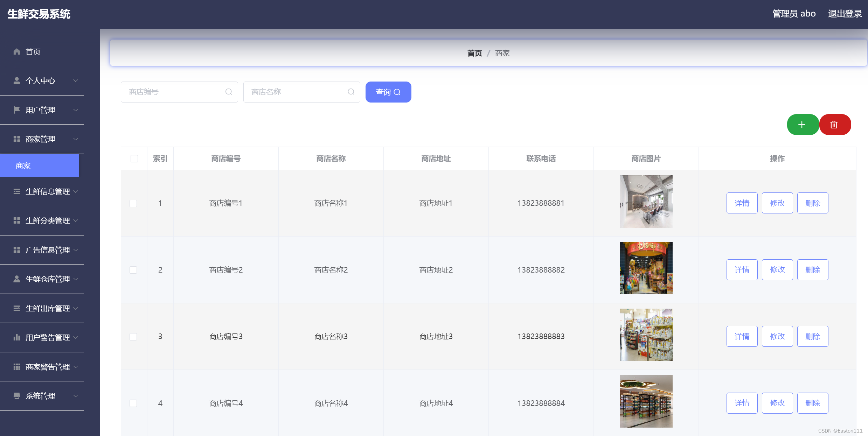
Task: Check the checkbox for row 商店编号1
Action: pyautogui.click(x=133, y=203)
